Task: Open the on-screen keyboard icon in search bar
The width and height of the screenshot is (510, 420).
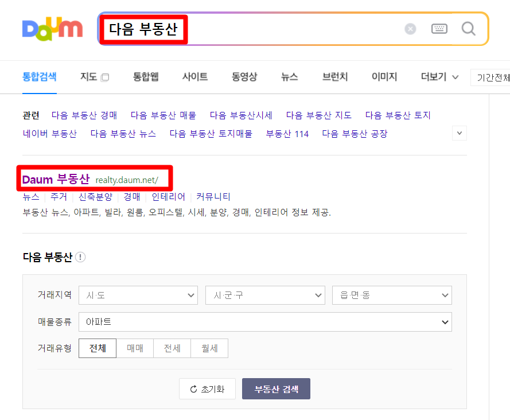Action: click(x=439, y=28)
